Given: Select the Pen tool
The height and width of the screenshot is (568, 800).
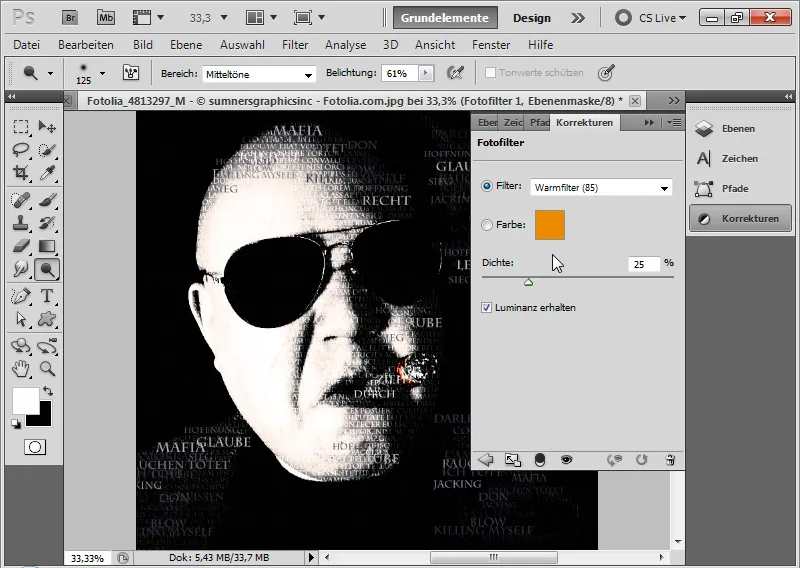Looking at the screenshot, I should [x=21, y=296].
